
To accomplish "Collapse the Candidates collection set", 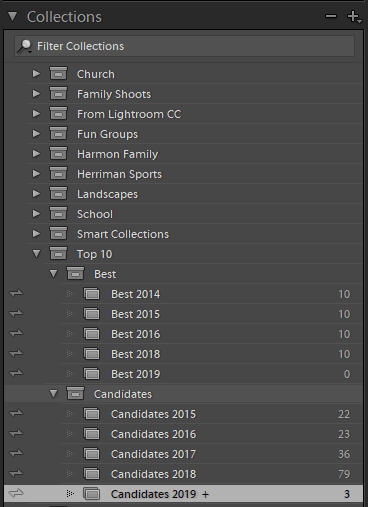I will 53,394.
